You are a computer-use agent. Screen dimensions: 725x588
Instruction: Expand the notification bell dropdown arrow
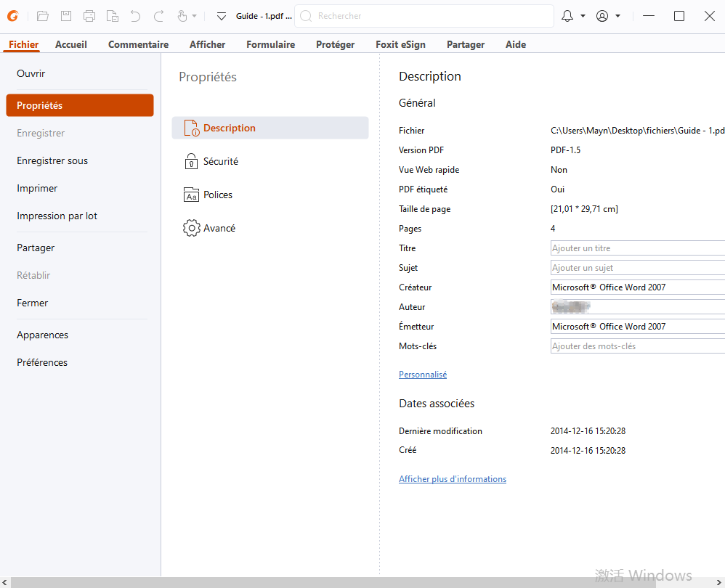tap(583, 16)
